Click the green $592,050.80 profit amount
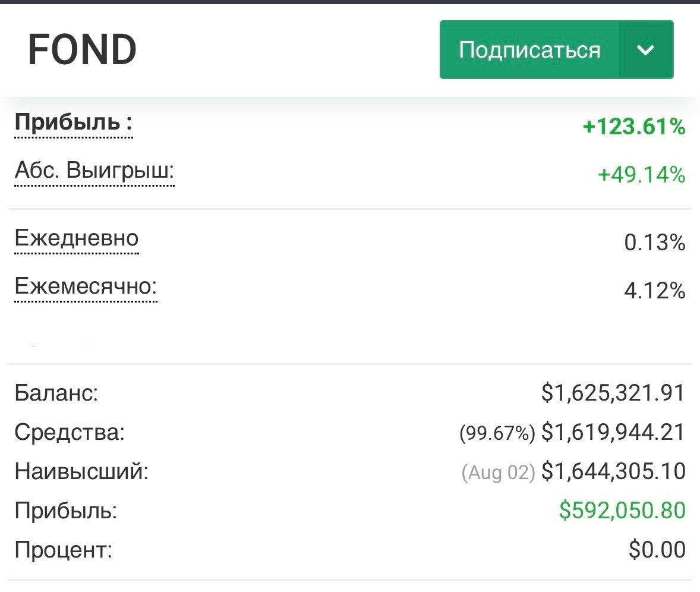700x592 pixels. pos(622,511)
